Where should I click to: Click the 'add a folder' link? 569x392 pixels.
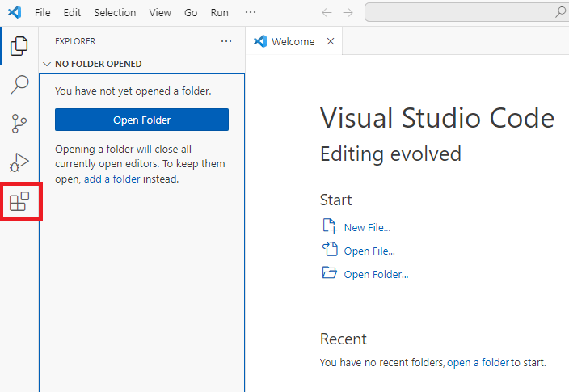(112, 179)
